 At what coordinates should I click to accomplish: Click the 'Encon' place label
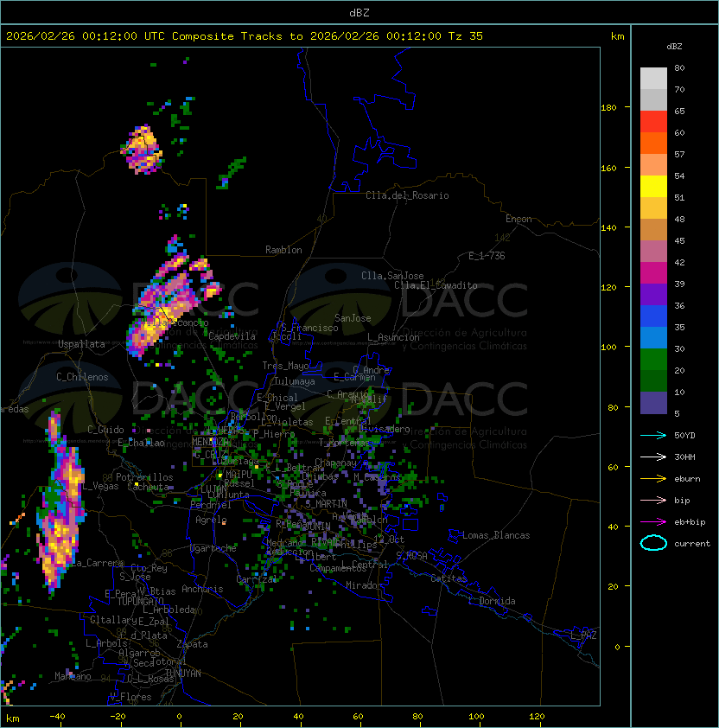click(x=519, y=219)
